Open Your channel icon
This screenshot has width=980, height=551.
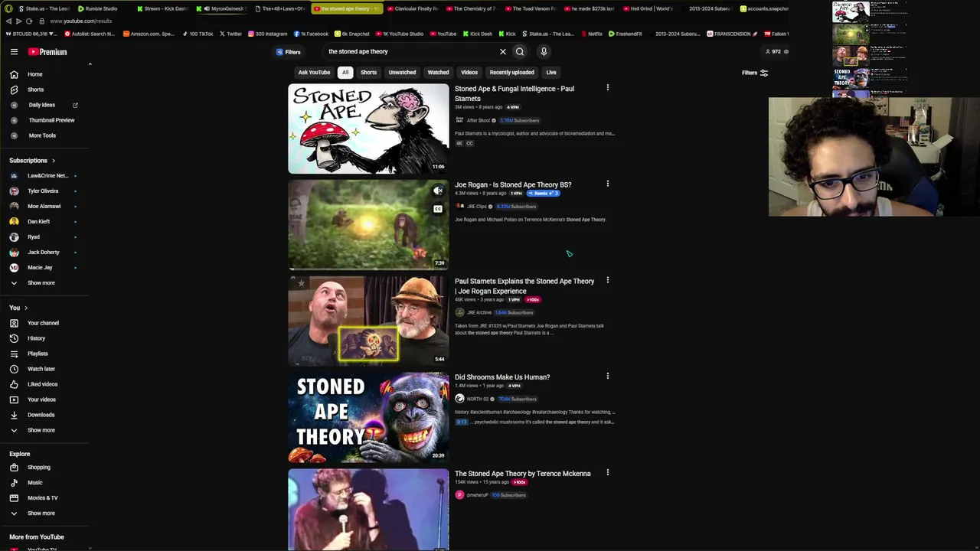14,323
